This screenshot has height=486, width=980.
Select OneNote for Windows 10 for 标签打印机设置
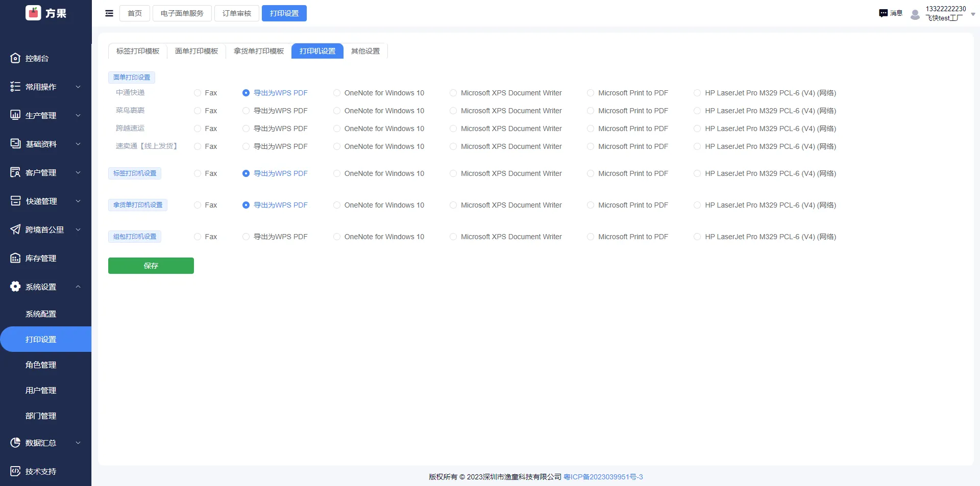tap(337, 173)
